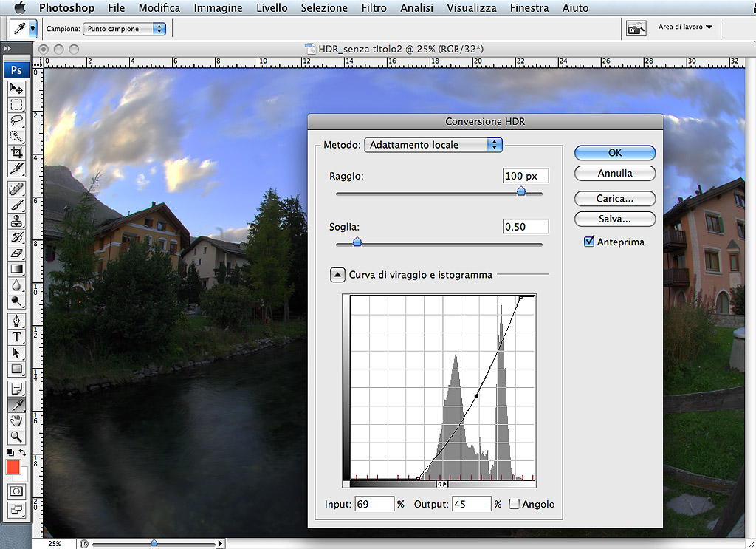Open the status bar options arrow

click(220, 544)
